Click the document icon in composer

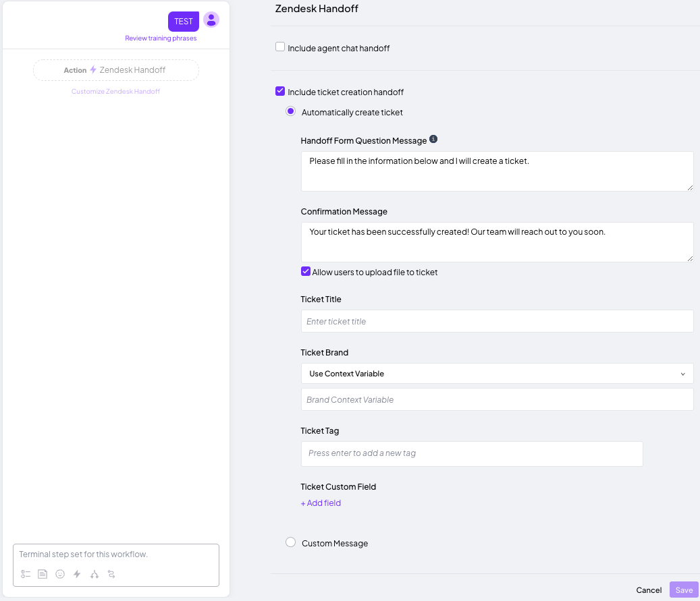click(43, 574)
